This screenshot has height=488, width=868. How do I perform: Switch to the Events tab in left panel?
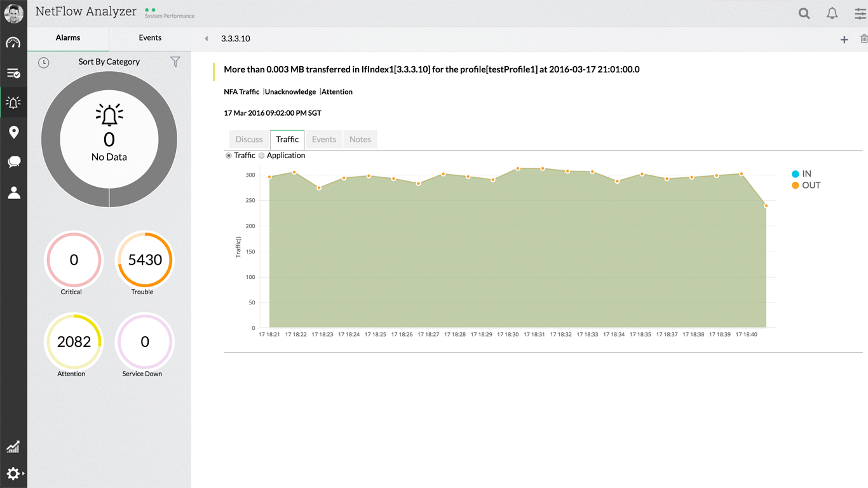[150, 38]
